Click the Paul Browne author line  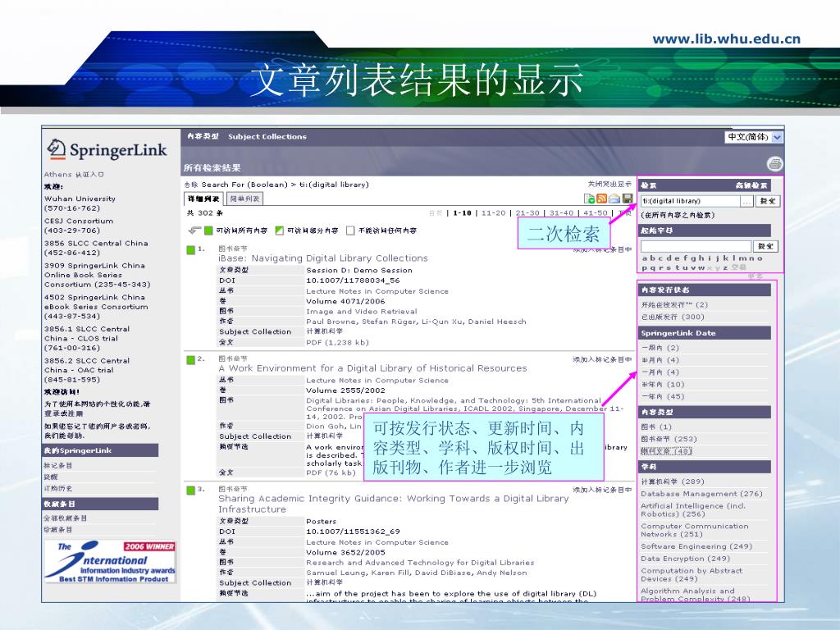point(416,322)
